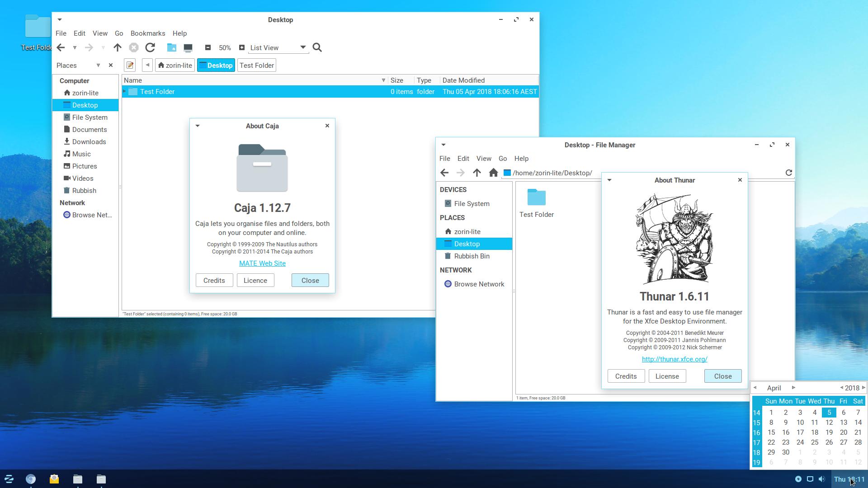Screen dimensions: 868x488
Task: Toggle text-based location bar pencil button
Action: 130,65
